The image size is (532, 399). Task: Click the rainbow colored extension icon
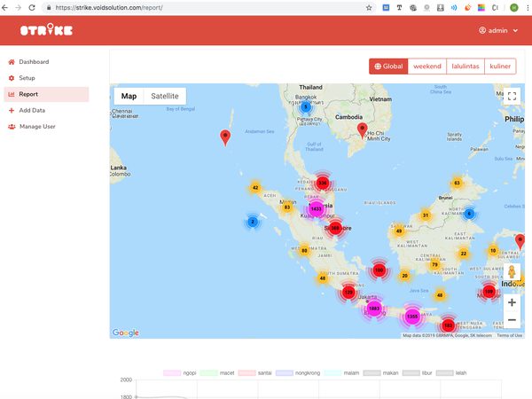tap(481, 7)
